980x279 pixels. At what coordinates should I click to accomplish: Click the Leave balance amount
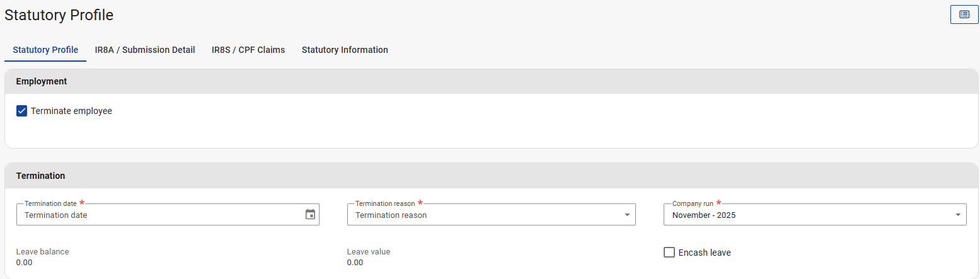coord(24,262)
